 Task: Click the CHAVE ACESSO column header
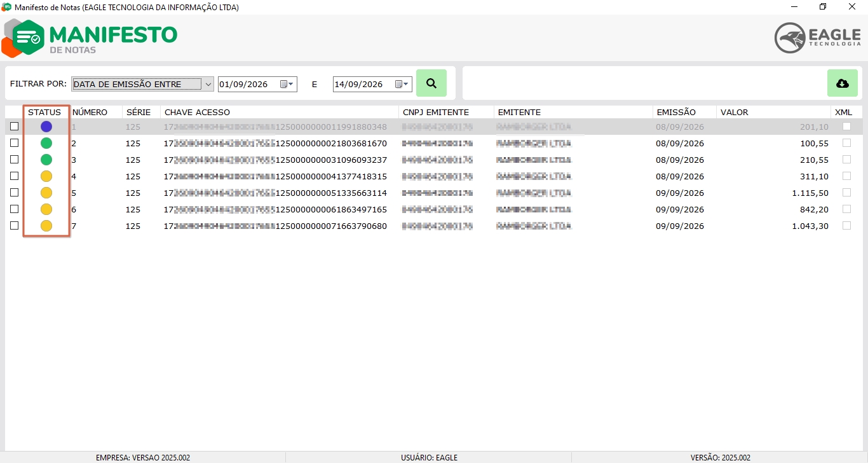[x=280, y=112]
